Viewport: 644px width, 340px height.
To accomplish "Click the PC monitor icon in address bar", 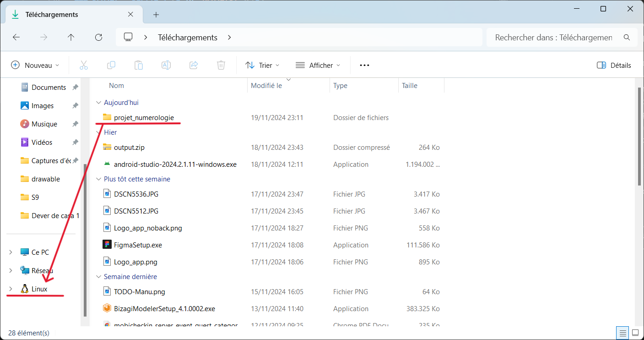I will point(128,37).
